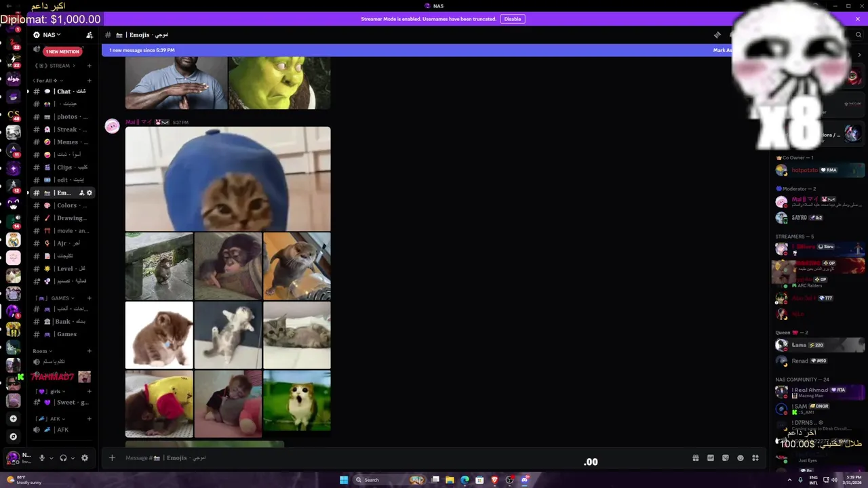Open microphone input options arrow

[51, 457]
